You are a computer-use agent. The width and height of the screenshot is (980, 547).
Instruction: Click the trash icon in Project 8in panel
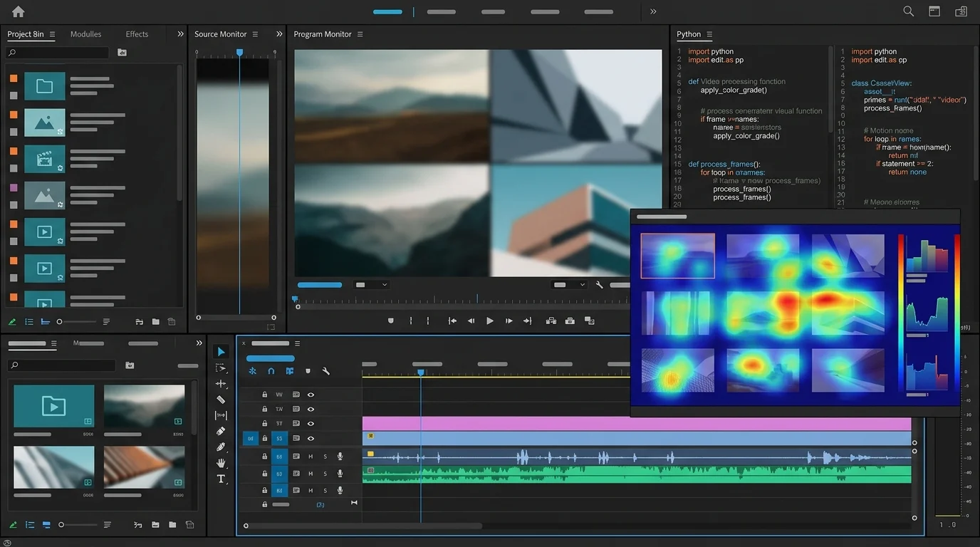coord(172,322)
